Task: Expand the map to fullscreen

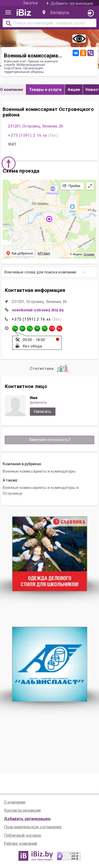Action: [x=90, y=186]
